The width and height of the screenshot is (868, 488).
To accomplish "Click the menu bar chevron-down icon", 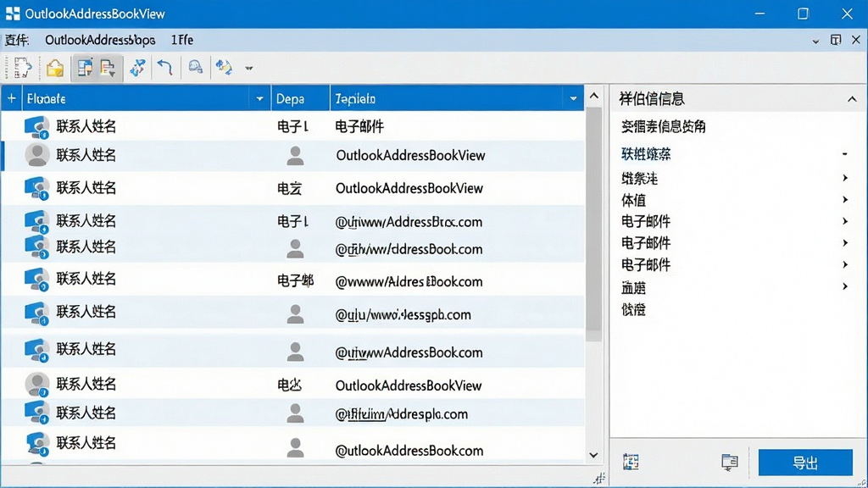I will point(815,41).
